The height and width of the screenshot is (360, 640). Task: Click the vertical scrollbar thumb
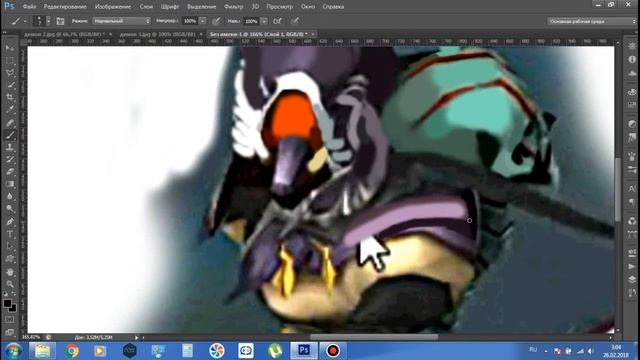[618, 189]
